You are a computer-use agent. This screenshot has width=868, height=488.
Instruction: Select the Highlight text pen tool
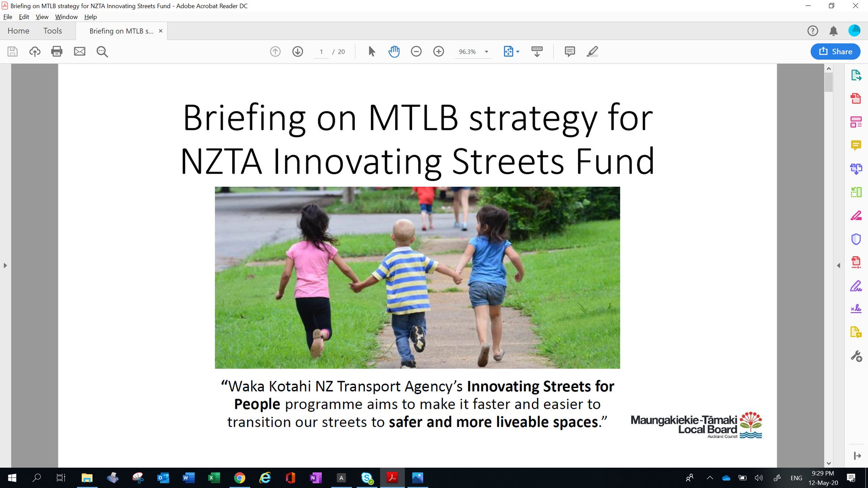coord(592,52)
